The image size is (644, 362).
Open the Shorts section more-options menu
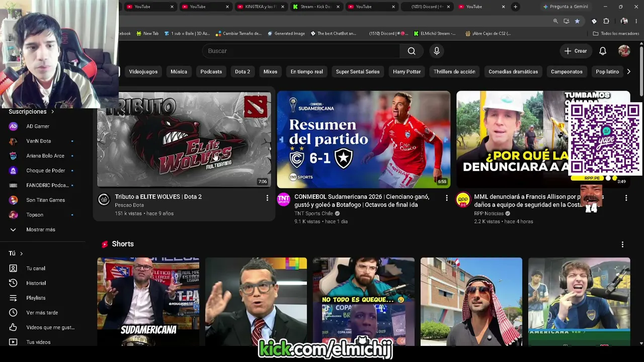click(622, 244)
